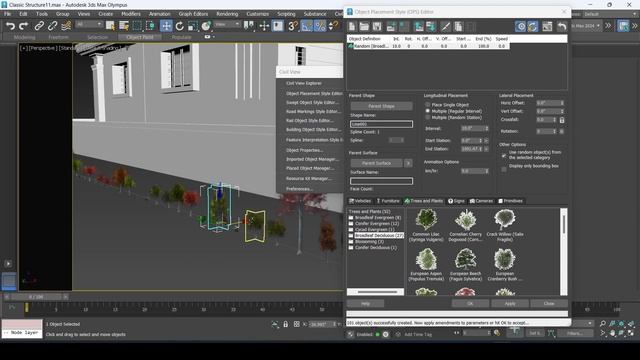Open the Rendering menu
Image resolution: width=640 pixels, height=360 pixels.
tap(227, 14)
